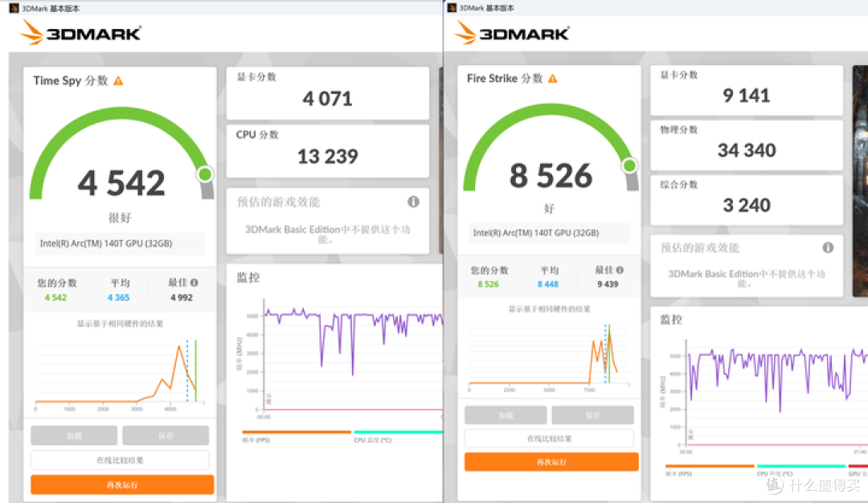Screen dimensions: 868x503
Task: Click info icon beside best score 4 992
Action: pos(194,282)
